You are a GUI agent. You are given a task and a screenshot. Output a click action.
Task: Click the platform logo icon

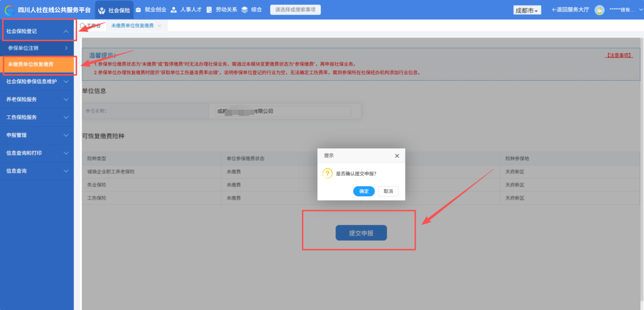coord(9,10)
